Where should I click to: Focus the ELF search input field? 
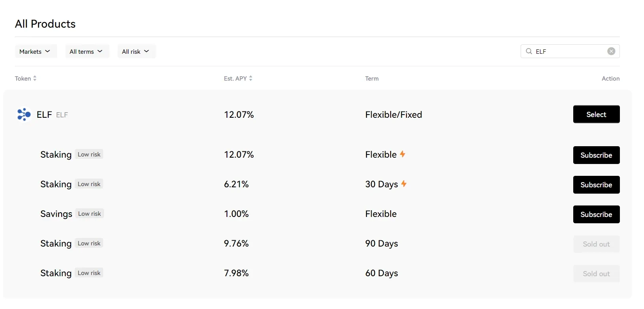(569, 51)
